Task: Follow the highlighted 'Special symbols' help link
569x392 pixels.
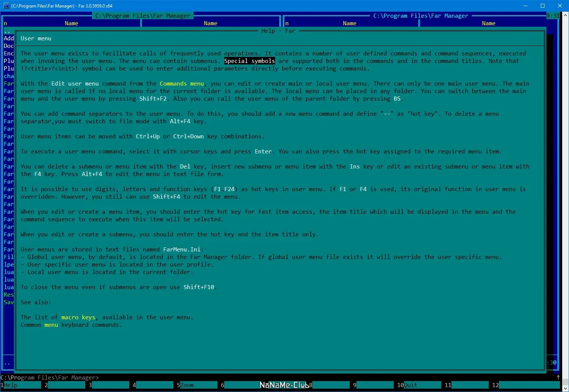Action: click(x=249, y=61)
